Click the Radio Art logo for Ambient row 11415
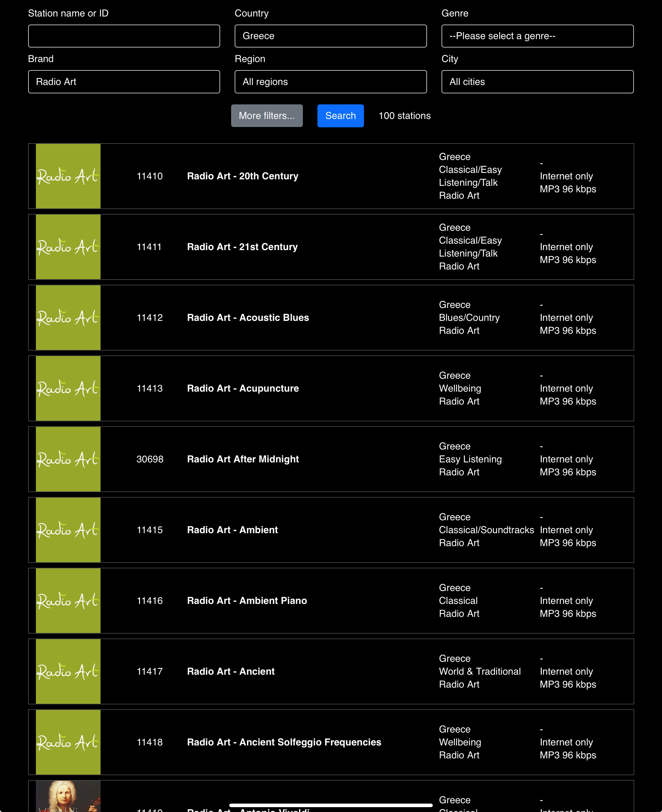Screen dimensions: 662x812 68,530
